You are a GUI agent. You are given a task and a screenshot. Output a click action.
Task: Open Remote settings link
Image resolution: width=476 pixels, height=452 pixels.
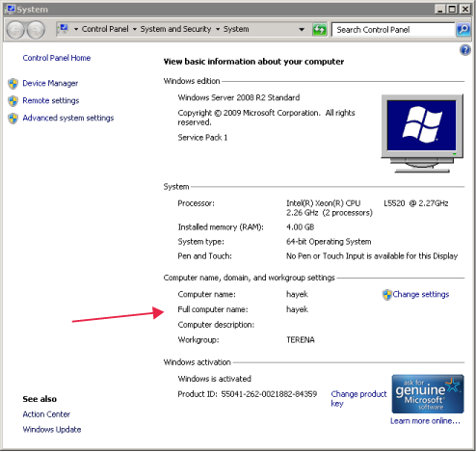pos(51,101)
